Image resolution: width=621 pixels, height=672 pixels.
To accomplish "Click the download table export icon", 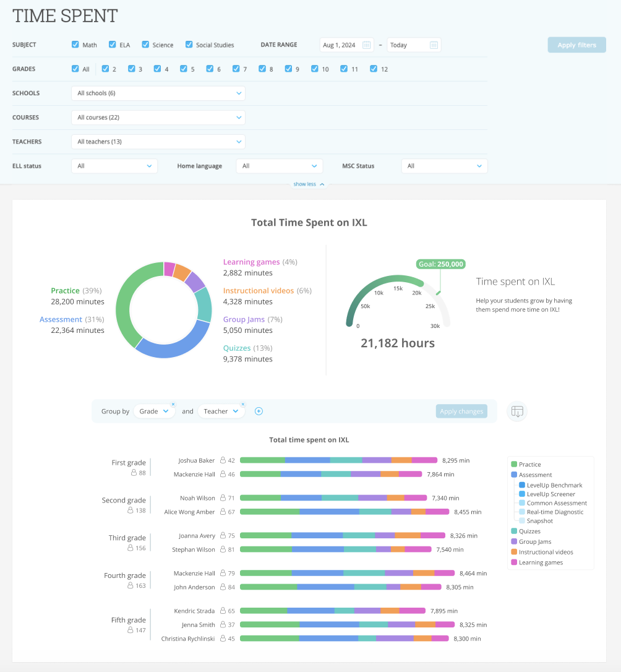I will pyautogui.click(x=517, y=411).
